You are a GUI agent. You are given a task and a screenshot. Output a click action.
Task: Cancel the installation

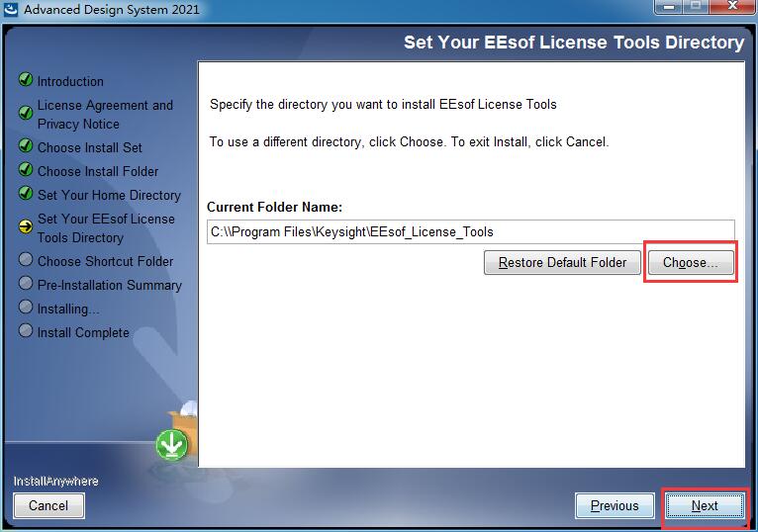[48, 505]
